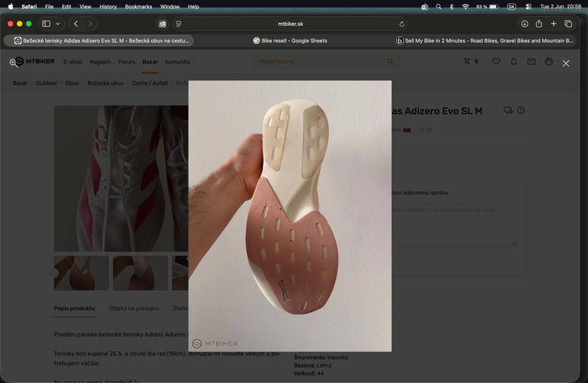
Task: Open notifications bell
Action: click(514, 61)
